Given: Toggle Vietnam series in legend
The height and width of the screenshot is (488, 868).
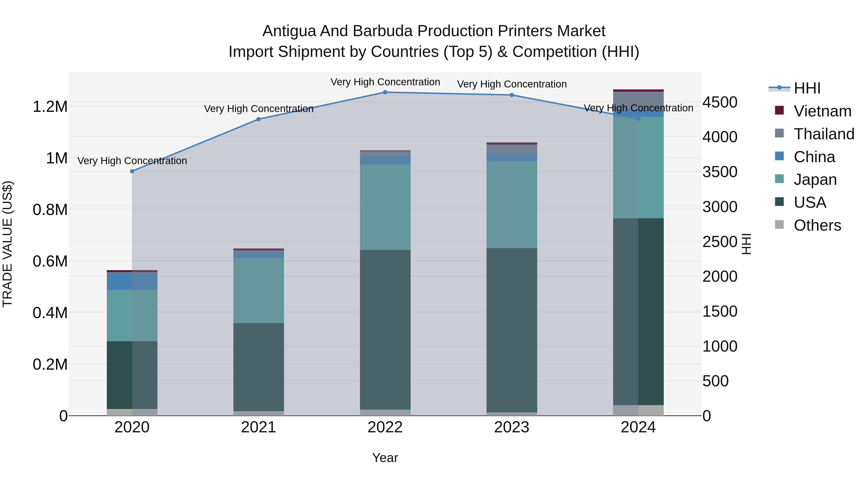Looking at the screenshot, I should [814, 111].
